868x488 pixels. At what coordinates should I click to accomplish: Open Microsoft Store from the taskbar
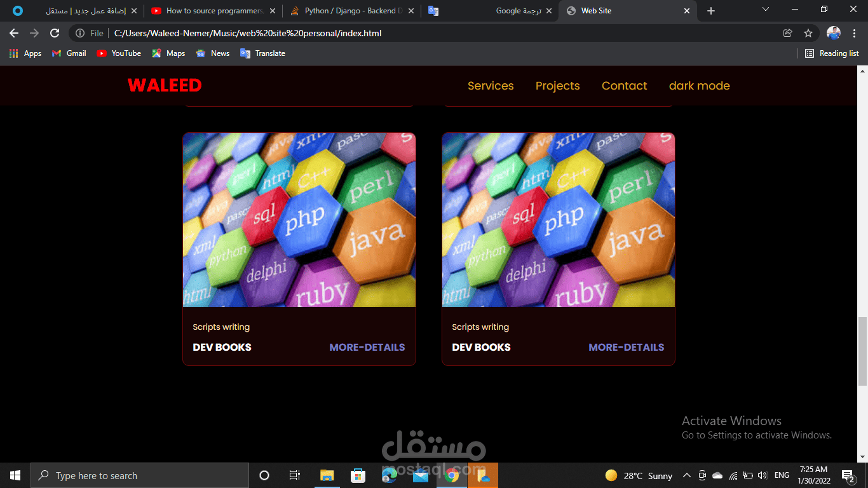(358, 475)
